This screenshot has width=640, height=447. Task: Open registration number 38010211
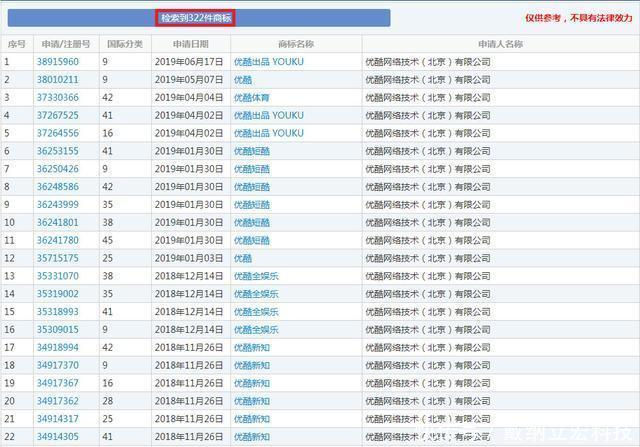58,80
